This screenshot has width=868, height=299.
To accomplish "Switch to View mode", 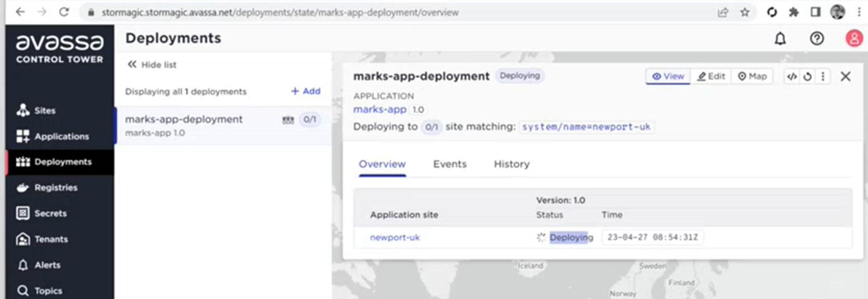I will (x=668, y=76).
